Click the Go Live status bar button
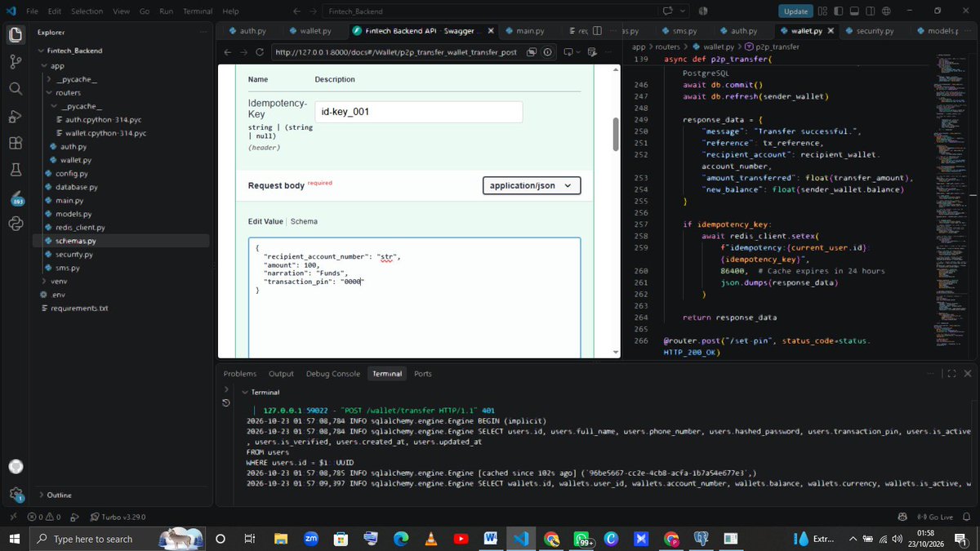Image resolution: width=980 pixels, height=551 pixels. [935, 517]
